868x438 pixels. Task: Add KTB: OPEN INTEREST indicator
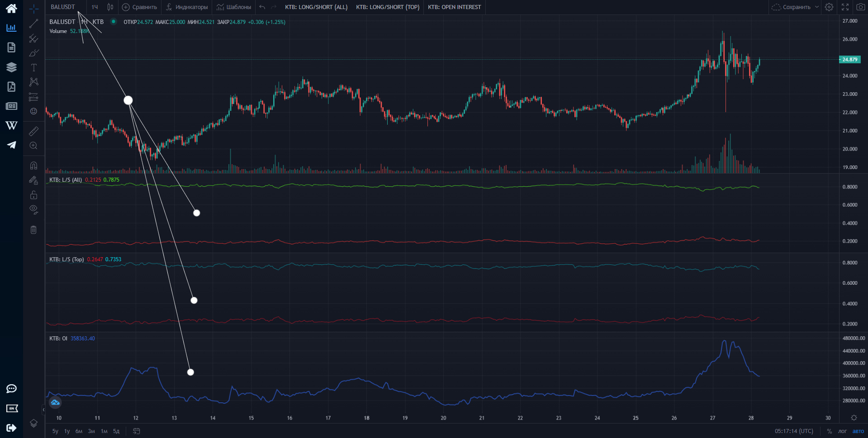(x=455, y=7)
